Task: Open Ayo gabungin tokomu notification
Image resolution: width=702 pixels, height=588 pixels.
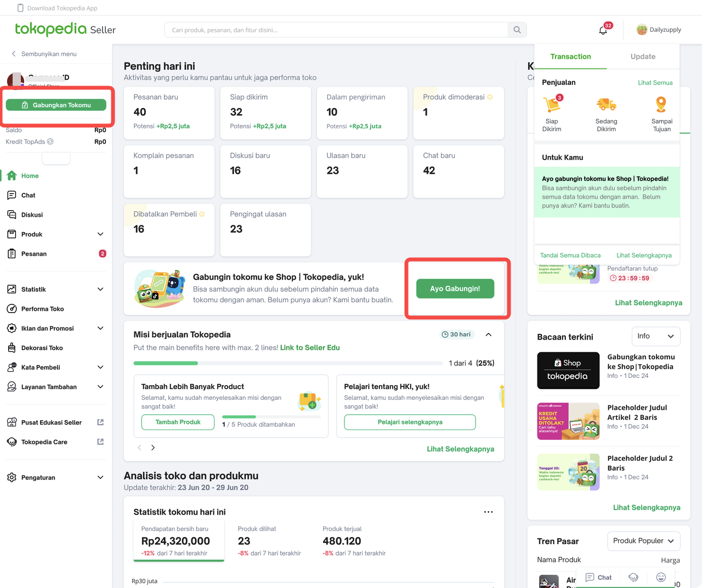Action: click(x=607, y=192)
